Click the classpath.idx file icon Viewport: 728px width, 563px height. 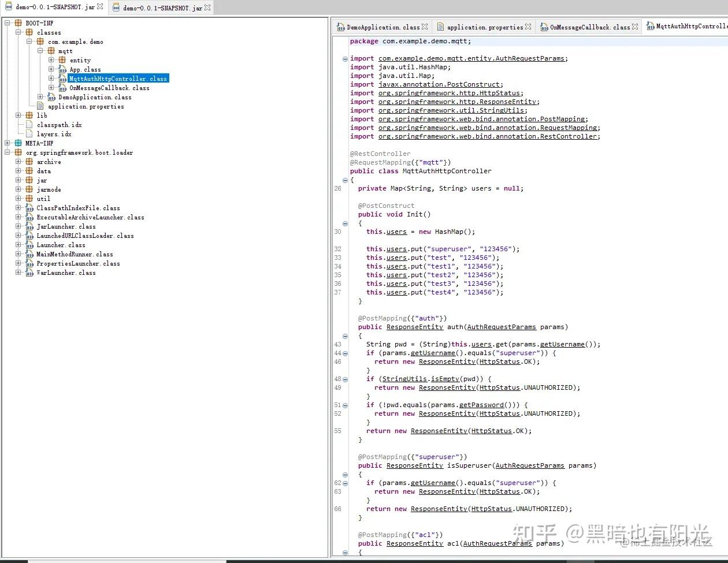29,125
